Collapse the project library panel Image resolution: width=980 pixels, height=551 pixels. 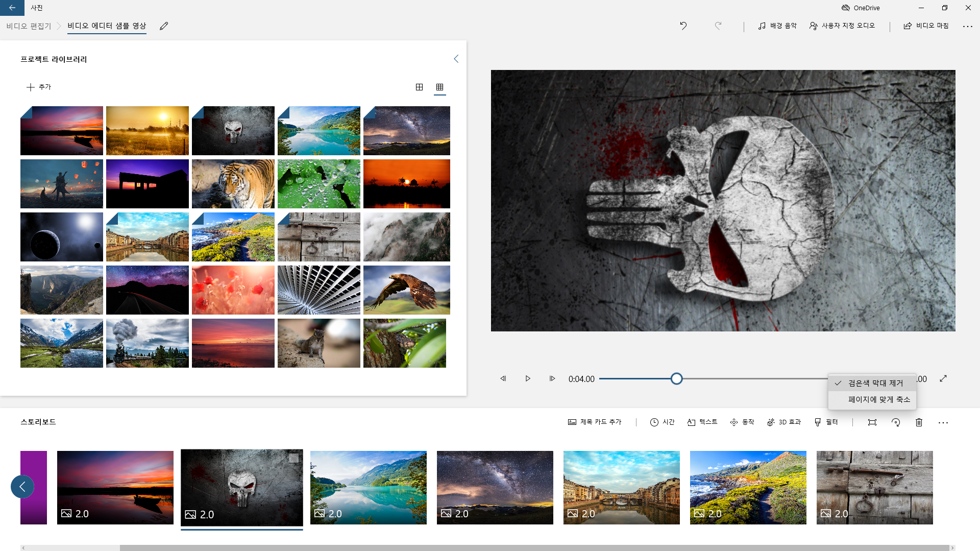[x=456, y=59]
